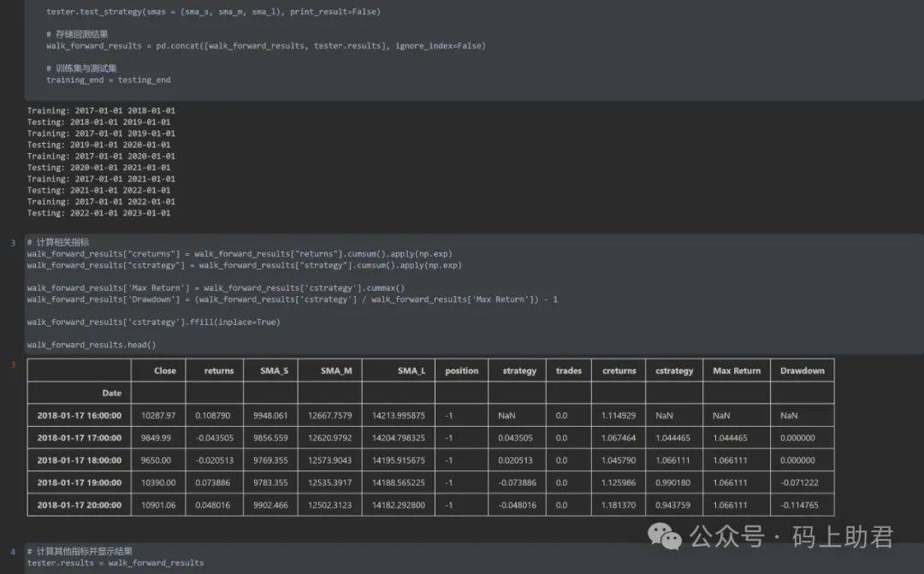Click the SMA_S column header

tap(274, 370)
